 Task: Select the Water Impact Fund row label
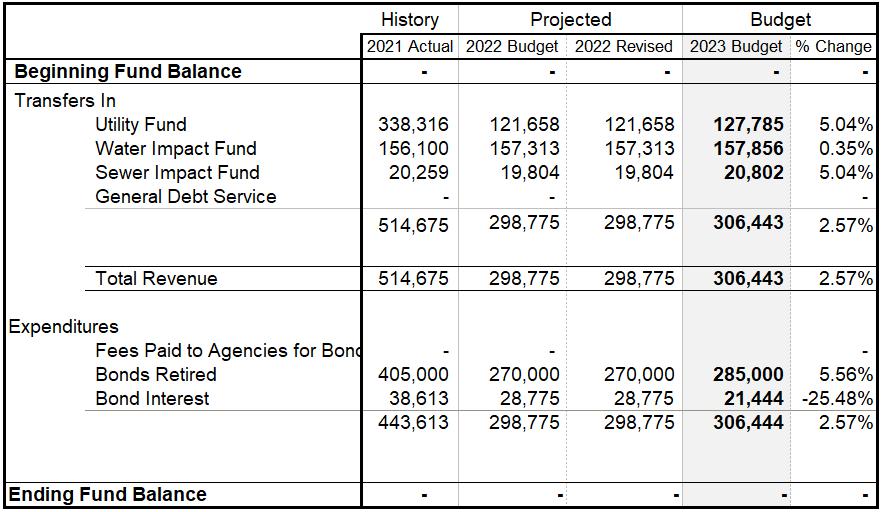176,149
